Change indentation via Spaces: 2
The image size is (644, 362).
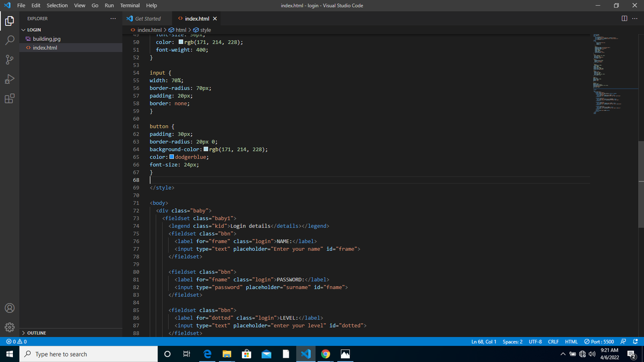point(513,342)
